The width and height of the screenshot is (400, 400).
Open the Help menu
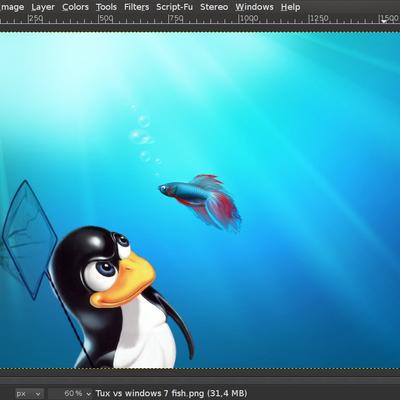pyautogui.click(x=290, y=7)
